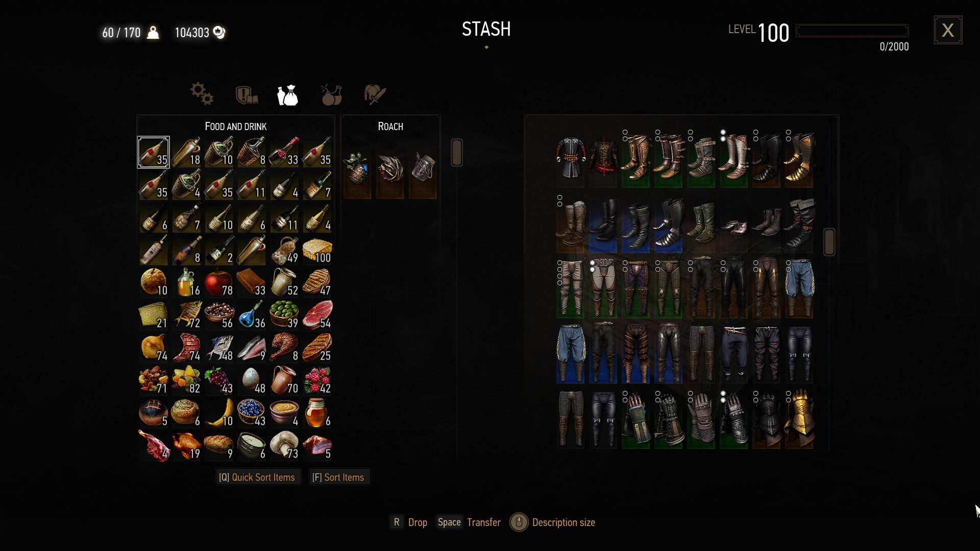Click the Drop action label
Viewport: 980px width, 551px height.
pyautogui.click(x=418, y=522)
